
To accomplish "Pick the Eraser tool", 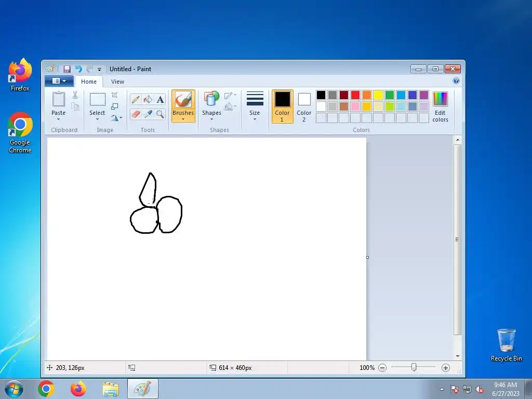I will click(136, 114).
